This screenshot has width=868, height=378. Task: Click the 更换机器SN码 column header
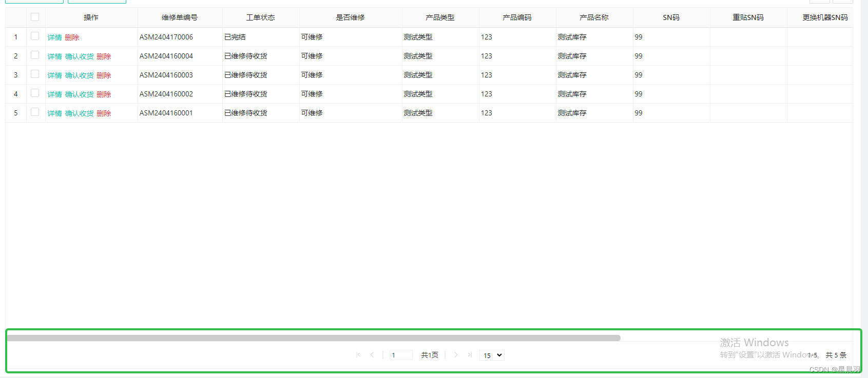[x=820, y=17]
